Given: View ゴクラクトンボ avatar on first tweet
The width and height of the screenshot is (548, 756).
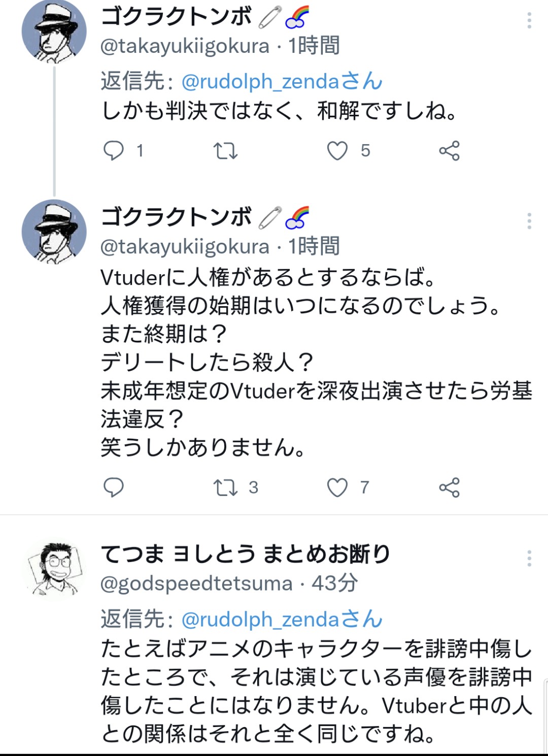Looking at the screenshot, I should coord(54,31).
